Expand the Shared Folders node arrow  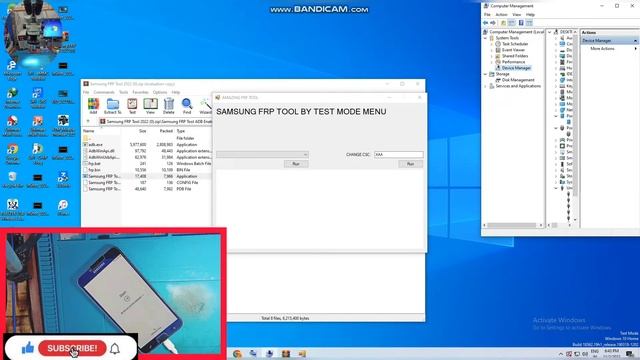click(492, 56)
